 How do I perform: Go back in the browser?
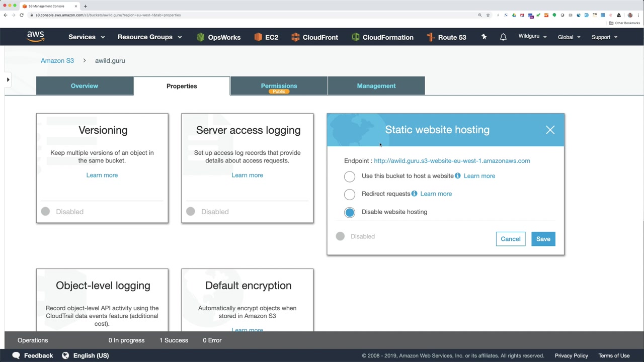pyautogui.click(x=6, y=15)
